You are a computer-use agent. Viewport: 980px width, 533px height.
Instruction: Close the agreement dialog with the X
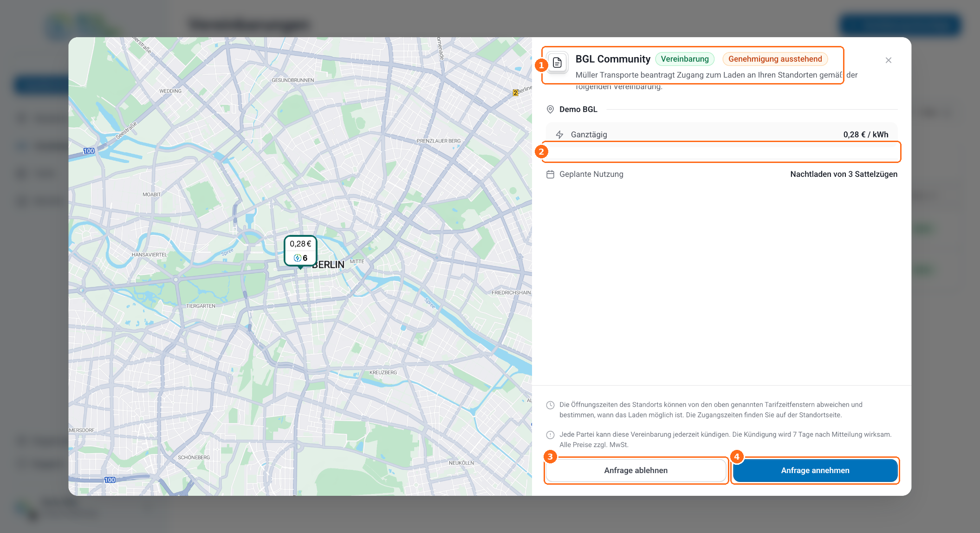[888, 60]
